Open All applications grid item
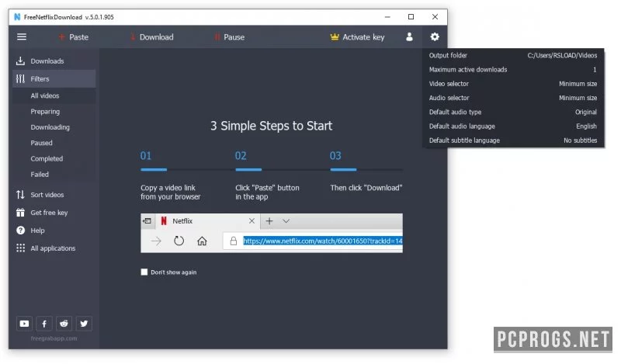Screen dimensions: 621x364 pyautogui.click(x=54, y=248)
